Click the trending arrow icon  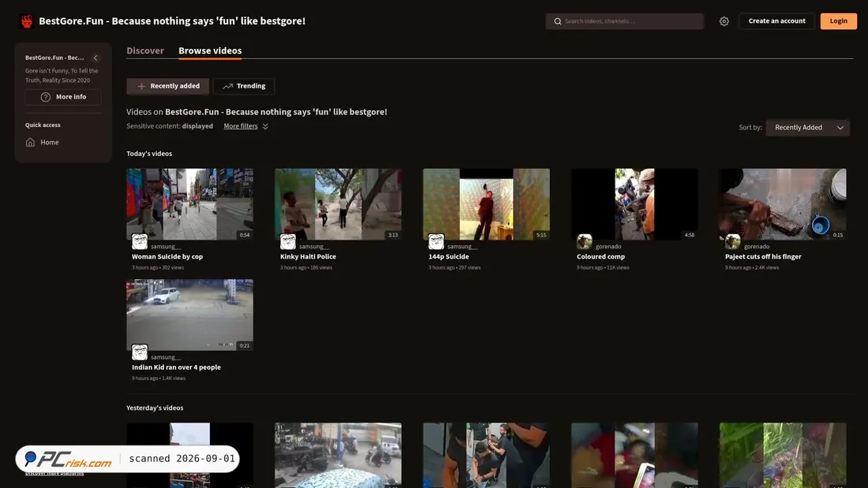coord(227,86)
